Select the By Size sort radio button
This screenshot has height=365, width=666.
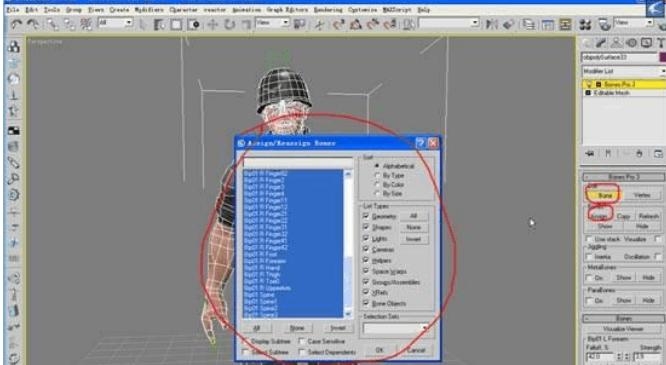377,193
